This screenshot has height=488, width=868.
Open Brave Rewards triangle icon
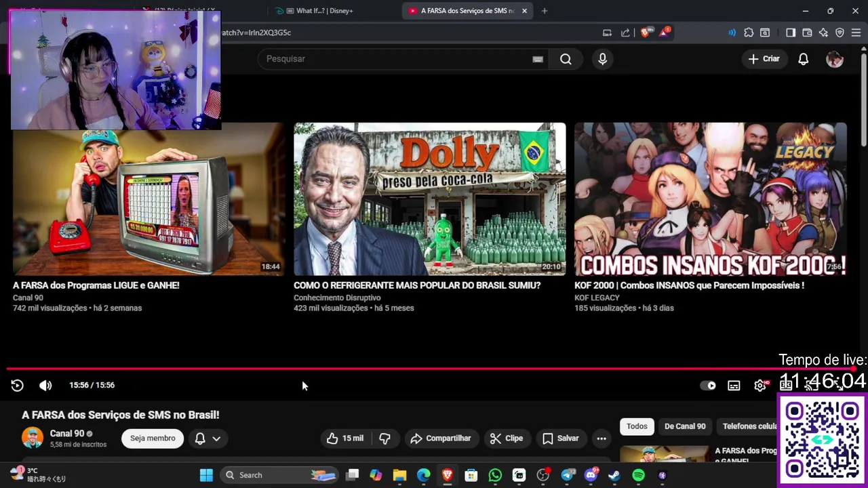(x=664, y=33)
